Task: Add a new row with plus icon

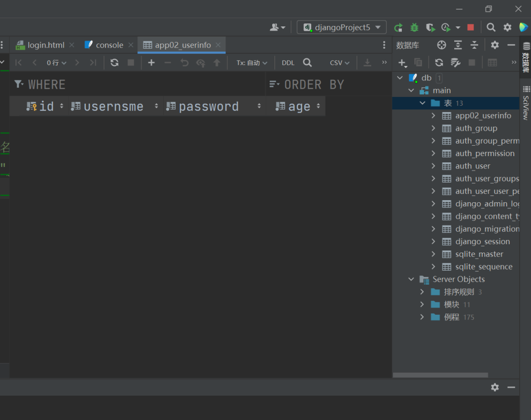Action: (151, 63)
